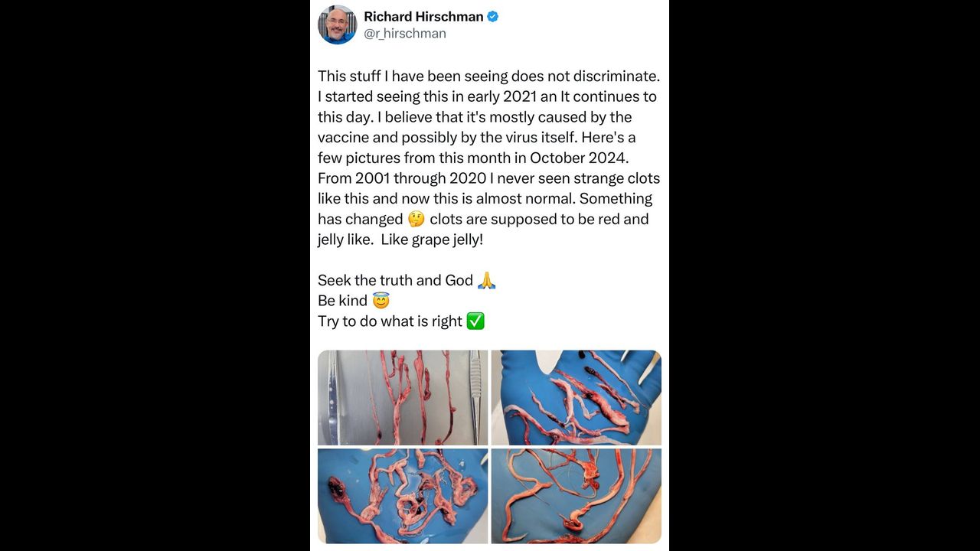Open the @r_hirschman handle link
The width and height of the screenshot is (980, 551).
(405, 34)
